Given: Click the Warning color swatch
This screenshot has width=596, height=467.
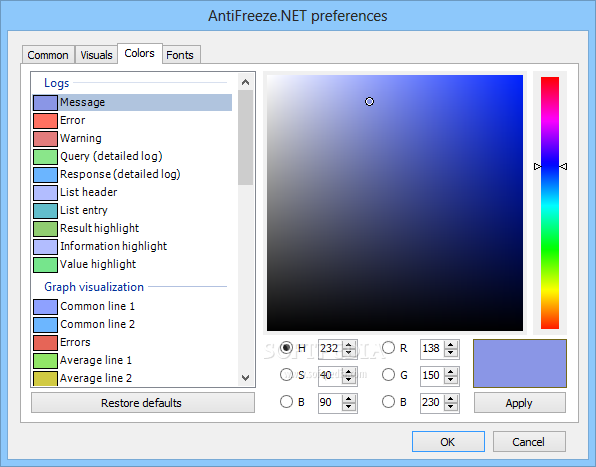Looking at the screenshot, I should [45, 139].
